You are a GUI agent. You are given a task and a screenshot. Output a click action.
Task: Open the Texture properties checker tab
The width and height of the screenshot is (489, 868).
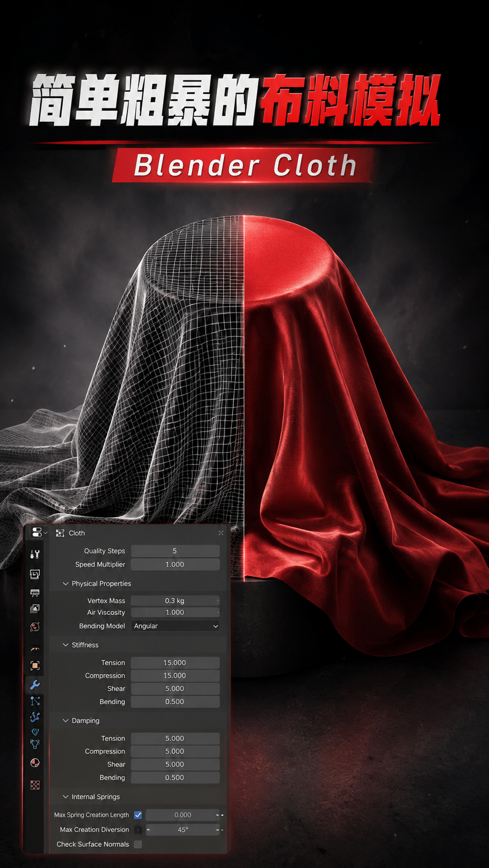pyautogui.click(x=35, y=785)
